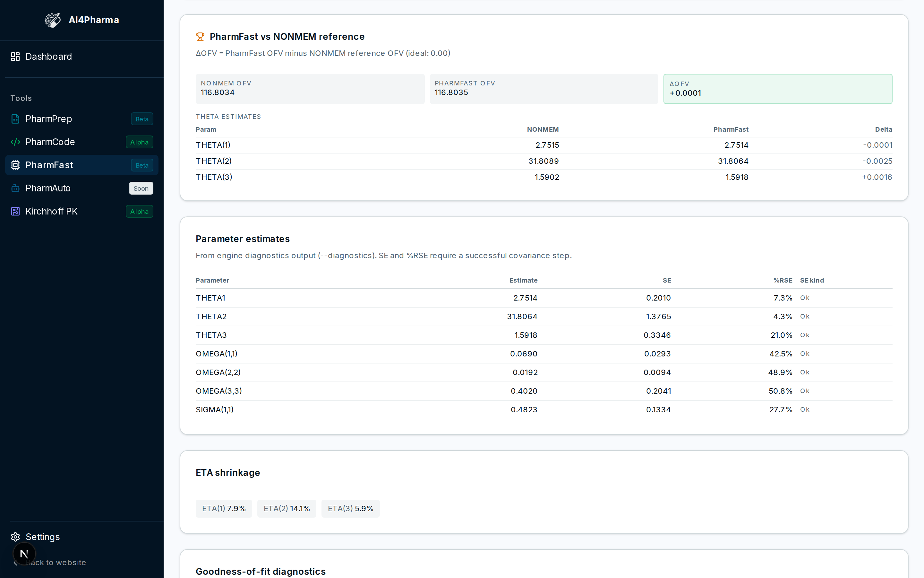Click the PharmFast chip icon

(x=15, y=165)
